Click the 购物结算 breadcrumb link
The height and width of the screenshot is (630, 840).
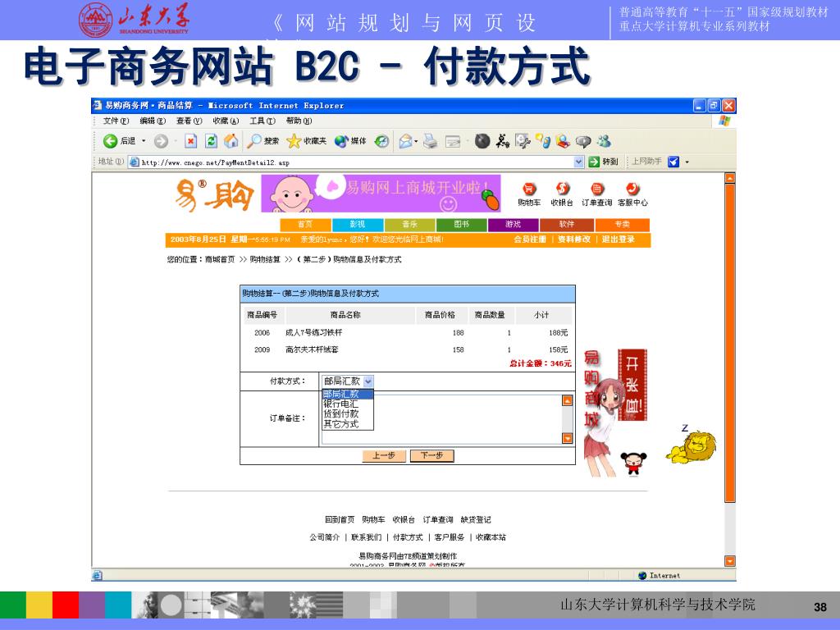[x=265, y=259]
